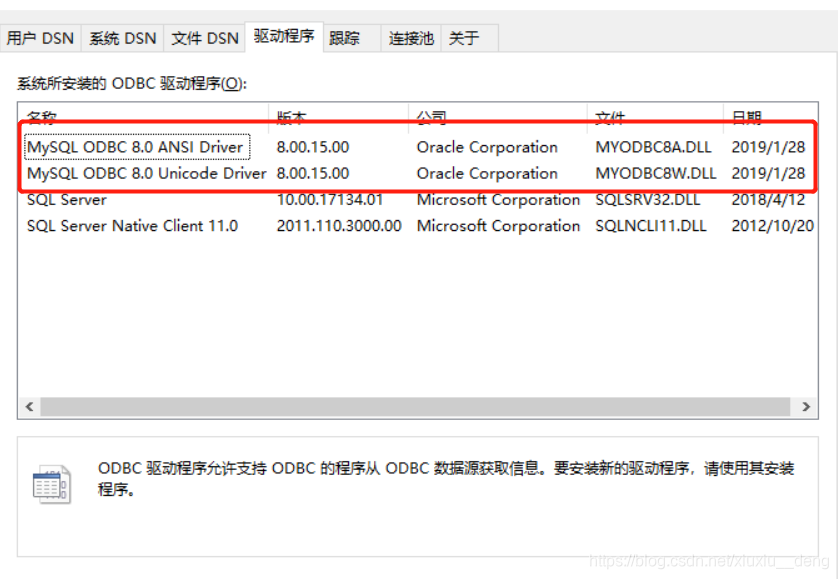
Task: Click Microsoft Corporation in SQL Server row
Action: click(x=498, y=200)
